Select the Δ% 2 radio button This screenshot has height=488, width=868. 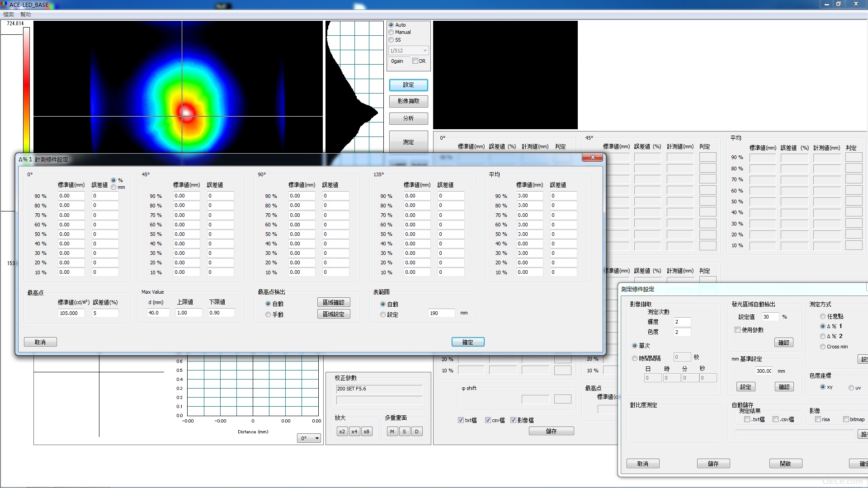point(823,336)
